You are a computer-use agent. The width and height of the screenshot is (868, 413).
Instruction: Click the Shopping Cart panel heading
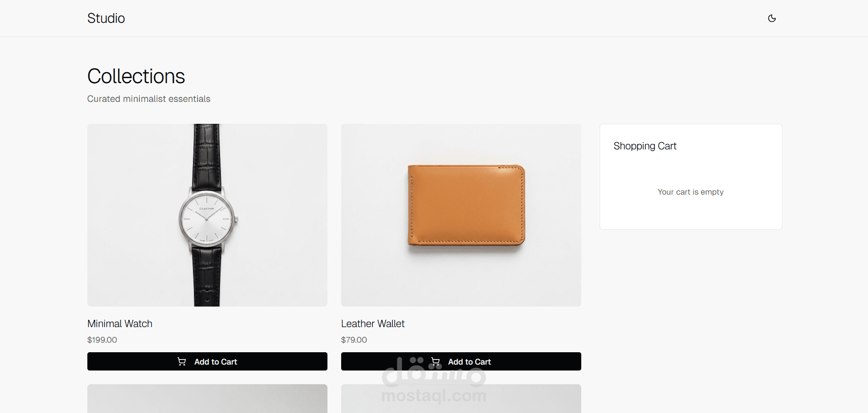[x=645, y=146]
